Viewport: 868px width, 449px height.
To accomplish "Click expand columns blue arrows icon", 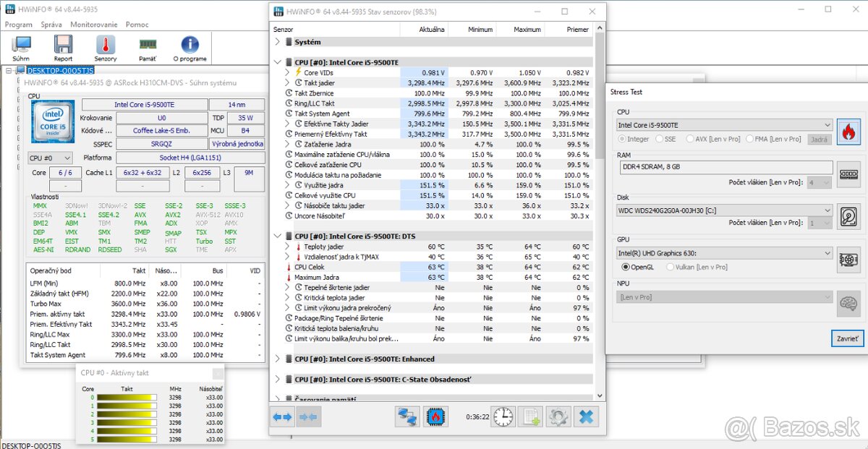I will [282, 416].
